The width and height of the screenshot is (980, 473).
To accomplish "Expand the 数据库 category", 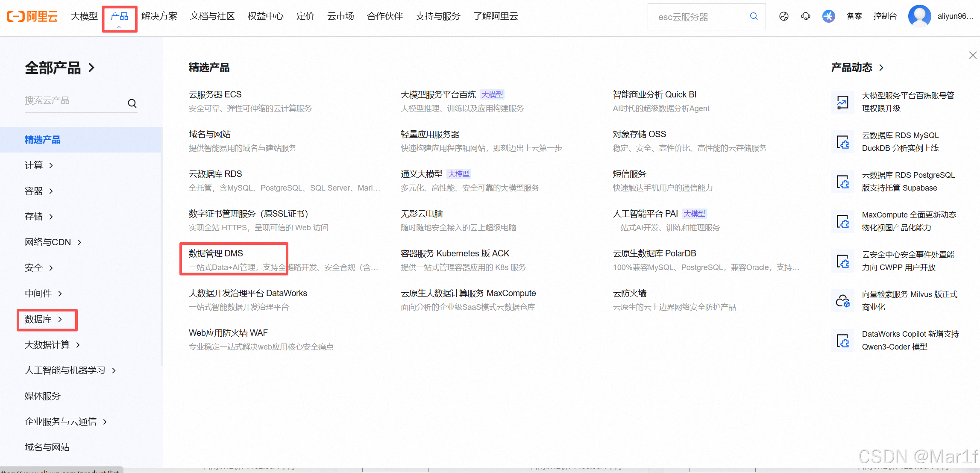I will tap(44, 319).
